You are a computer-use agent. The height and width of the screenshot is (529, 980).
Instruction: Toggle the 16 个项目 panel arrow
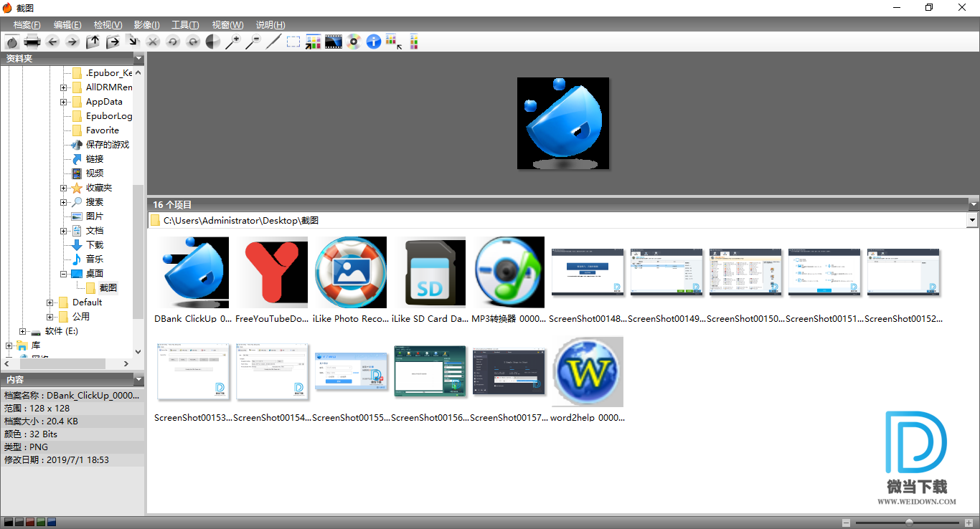click(974, 204)
